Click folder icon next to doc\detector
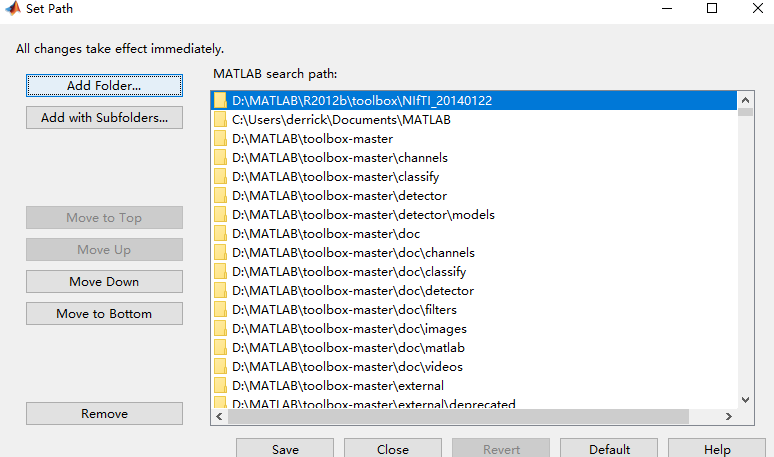Screen dimensions: 774x457 coord(220,291)
